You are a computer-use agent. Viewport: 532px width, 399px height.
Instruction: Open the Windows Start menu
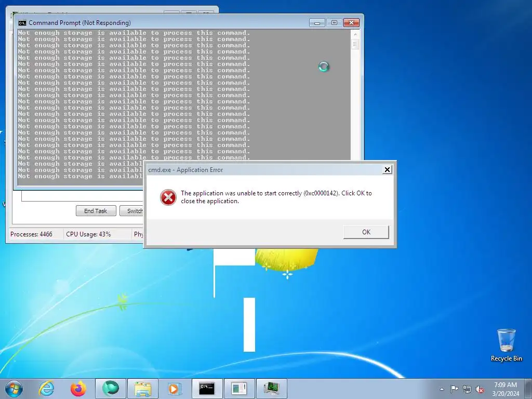[14, 389]
